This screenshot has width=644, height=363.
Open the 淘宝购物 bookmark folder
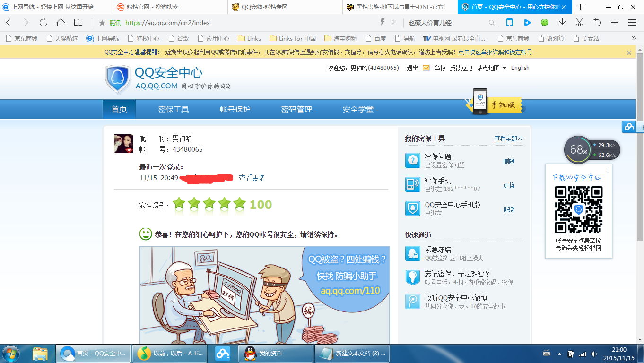pos(340,38)
